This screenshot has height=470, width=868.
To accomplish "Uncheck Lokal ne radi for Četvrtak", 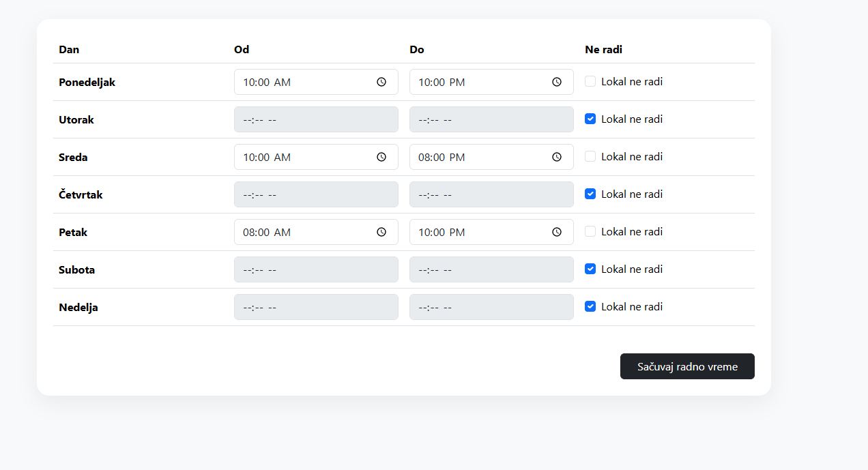I will (x=590, y=194).
